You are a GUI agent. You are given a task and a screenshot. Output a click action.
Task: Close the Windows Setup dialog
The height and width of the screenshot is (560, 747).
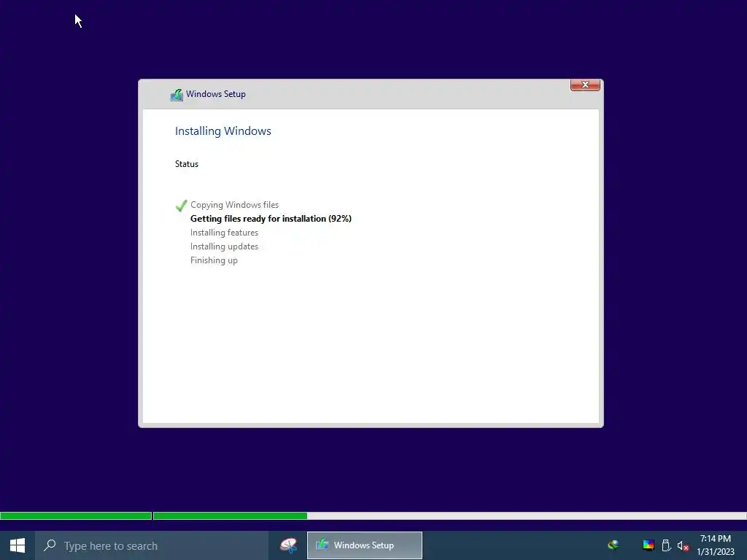pos(585,85)
